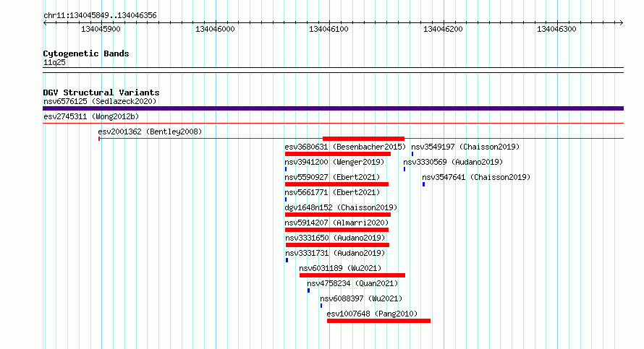Click blue marker under nsv3549197 label
644x349 pixels.
click(x=412, y=154)
